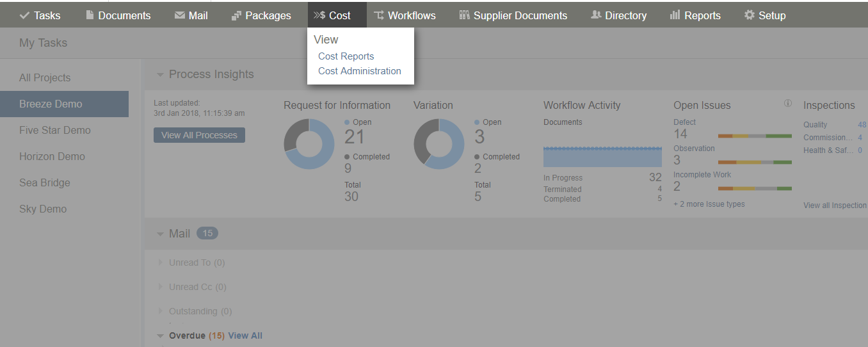Click the Mail envelope icon

tap(180, 15)
